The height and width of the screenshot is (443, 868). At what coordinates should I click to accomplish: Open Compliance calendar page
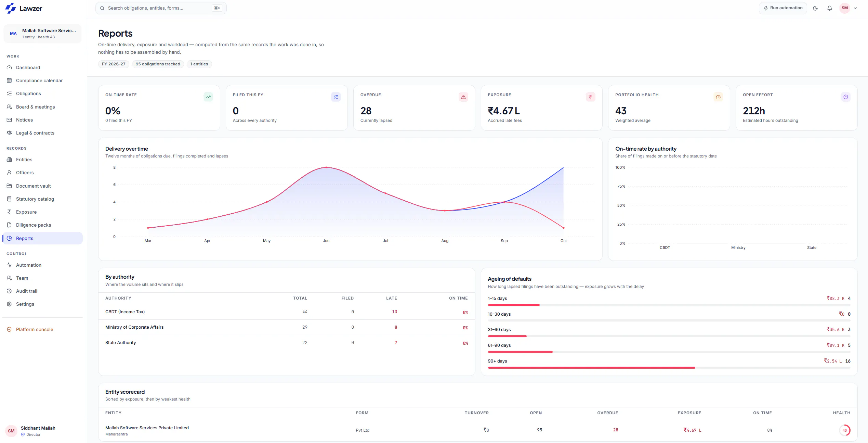42,80
